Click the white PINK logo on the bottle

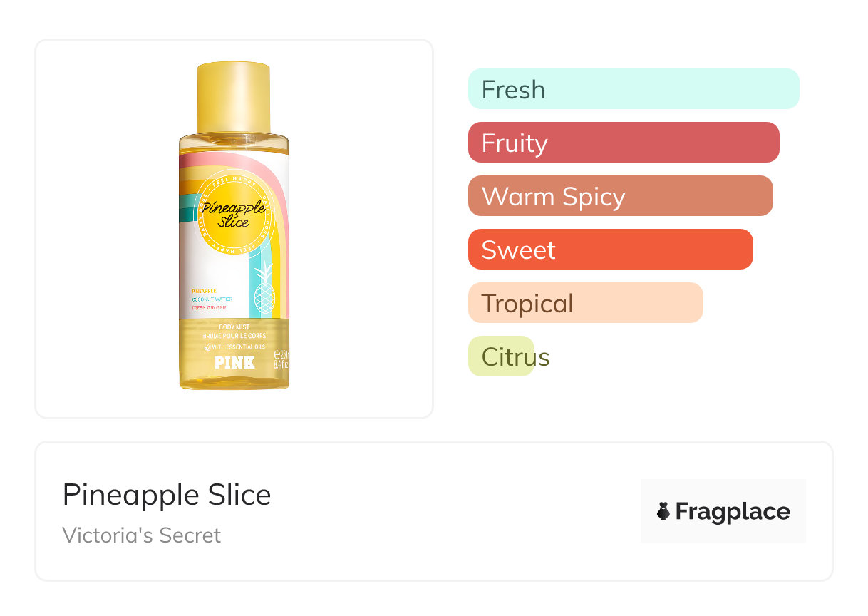[234, 362]
